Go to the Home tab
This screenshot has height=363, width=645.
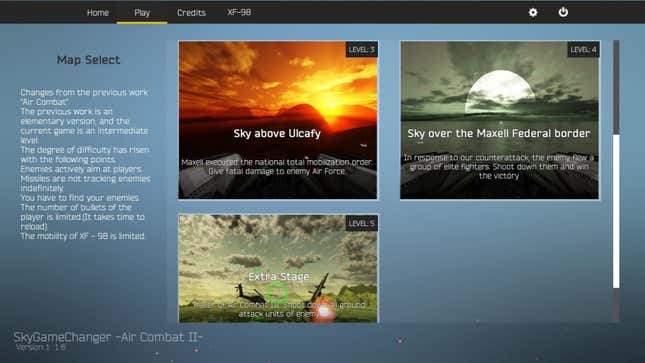coord(98,13)
